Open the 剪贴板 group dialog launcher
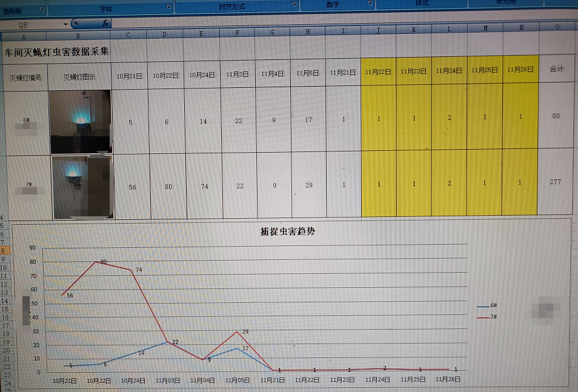Image resolution: width=578 pixels, height=392 pixels. point(41,8)
